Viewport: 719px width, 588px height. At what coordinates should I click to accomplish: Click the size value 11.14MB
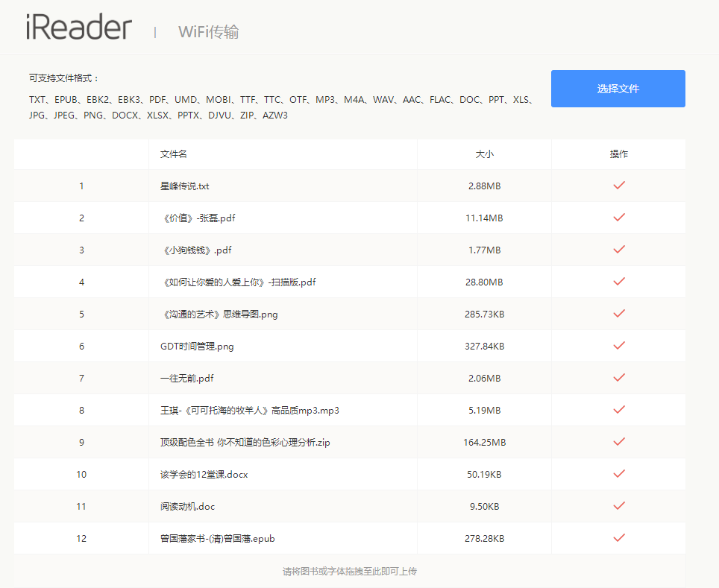click(x=484, y=218)
